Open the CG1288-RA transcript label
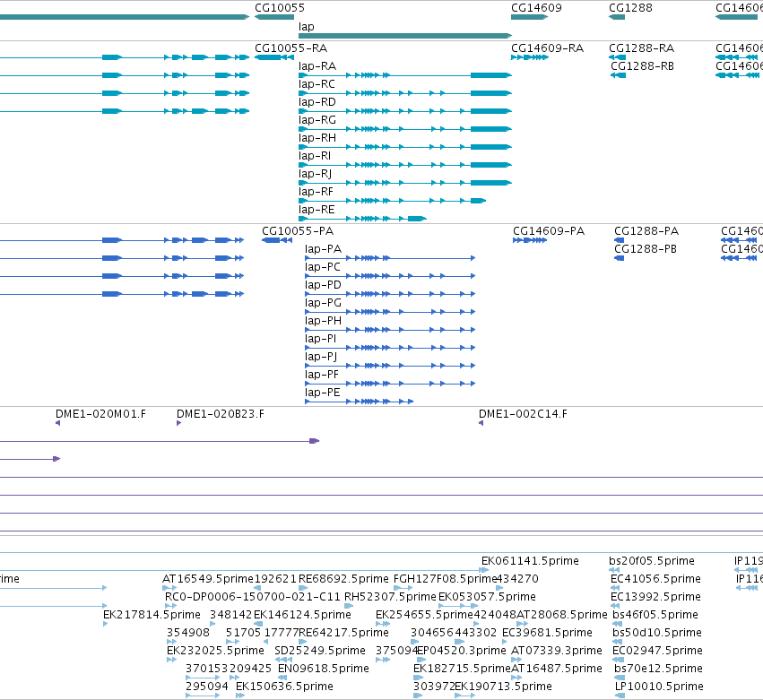 (641, 48)
